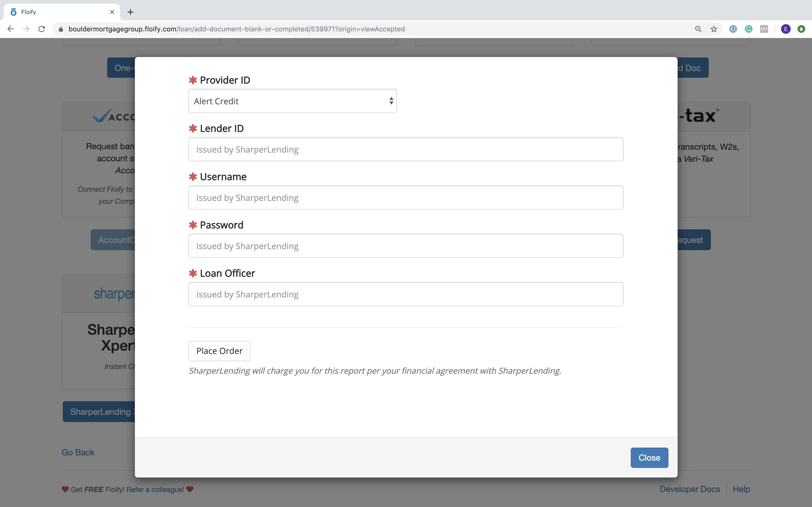Close the Floify browser tab
Screen dimensions: 812x507
(112, 12)
